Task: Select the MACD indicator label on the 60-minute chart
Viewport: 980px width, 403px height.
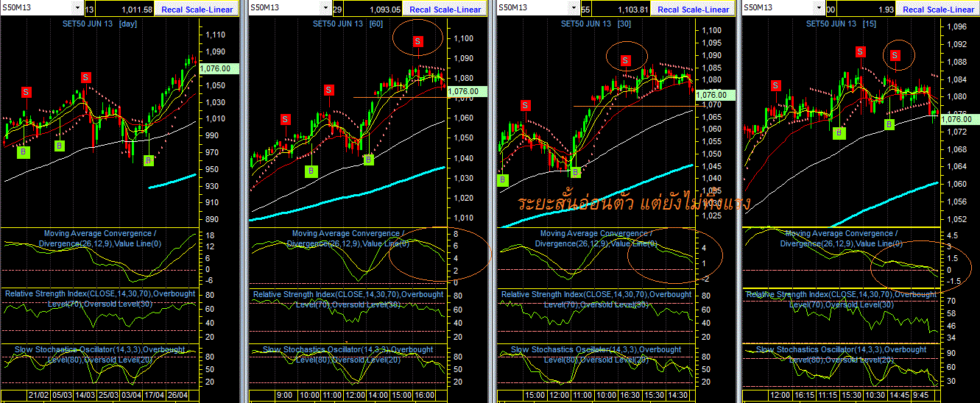Action: click(347, 238)
